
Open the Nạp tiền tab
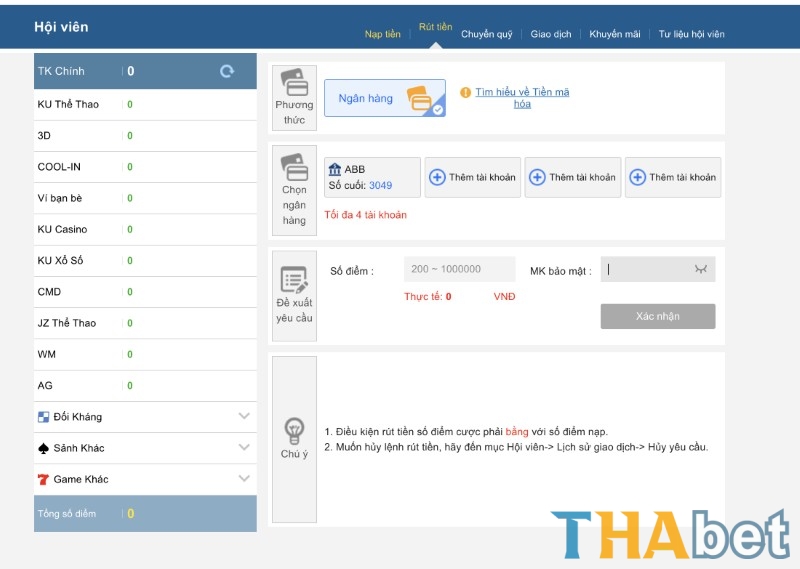[x=383, y=34]
